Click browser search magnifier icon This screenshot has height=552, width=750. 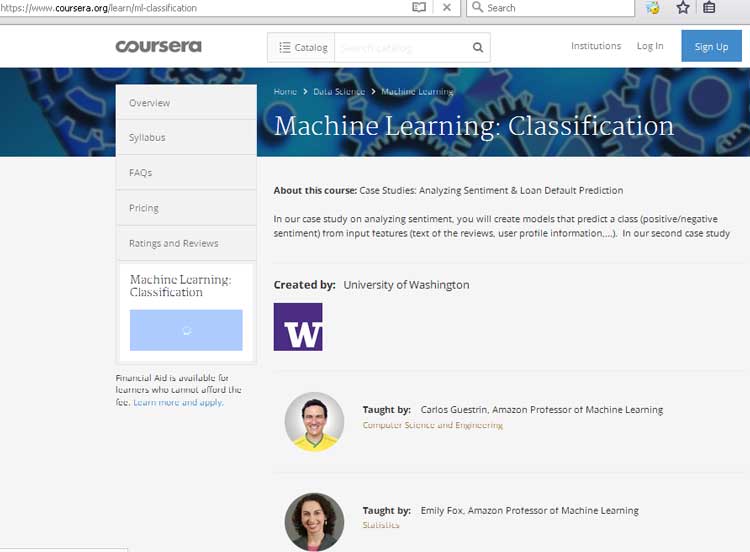coord(477,7)
